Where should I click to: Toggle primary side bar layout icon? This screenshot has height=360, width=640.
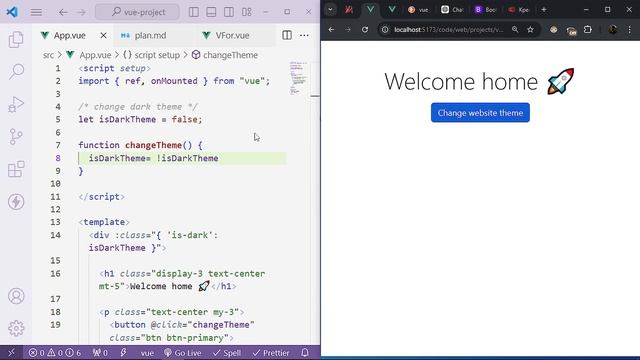coord(194,12)
